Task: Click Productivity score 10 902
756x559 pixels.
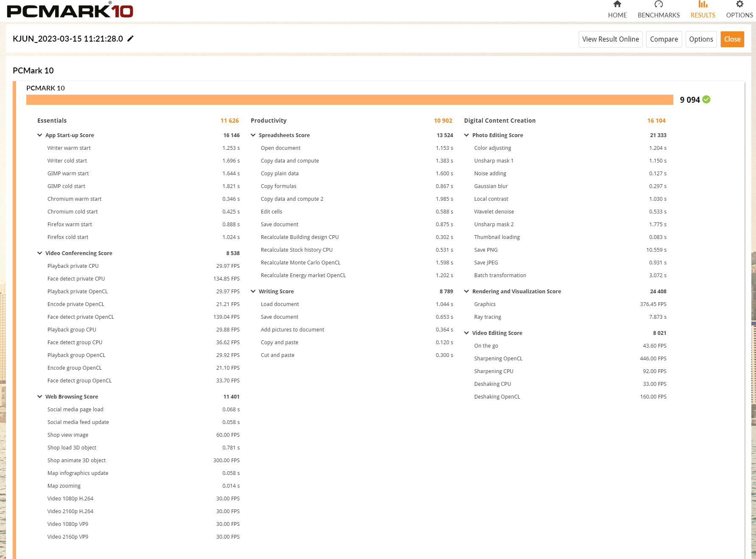Action: tap(443, 121)
